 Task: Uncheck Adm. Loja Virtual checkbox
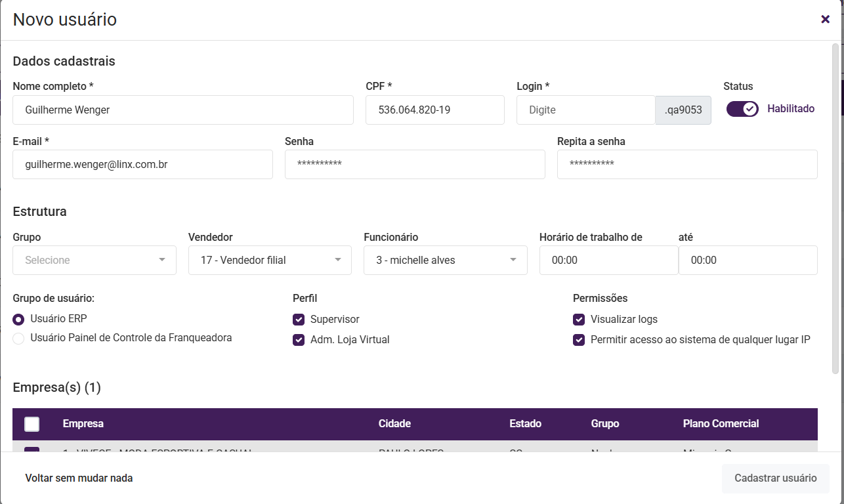299,340
